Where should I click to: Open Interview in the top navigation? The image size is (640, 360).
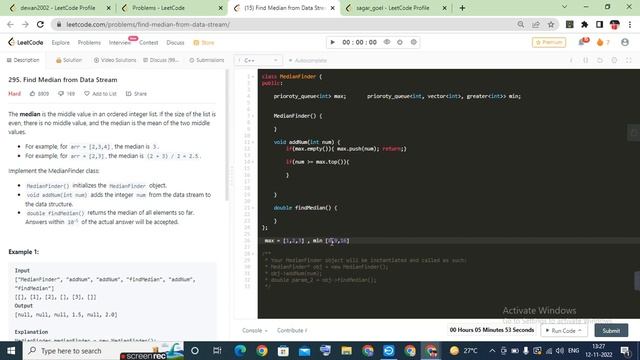click(120, 42)
